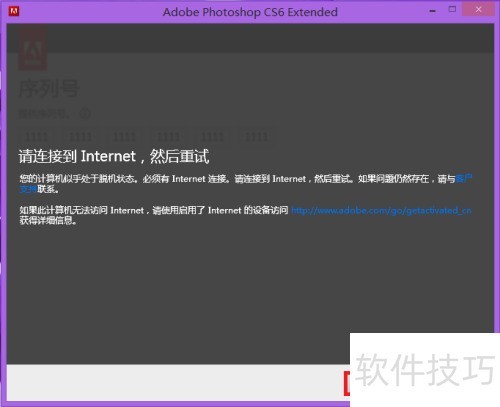Image resolution: width=500 pixels, height=407 pixels.
Task: Click the line ending 获得详细信息。
Action: click(x=48, y=221)
